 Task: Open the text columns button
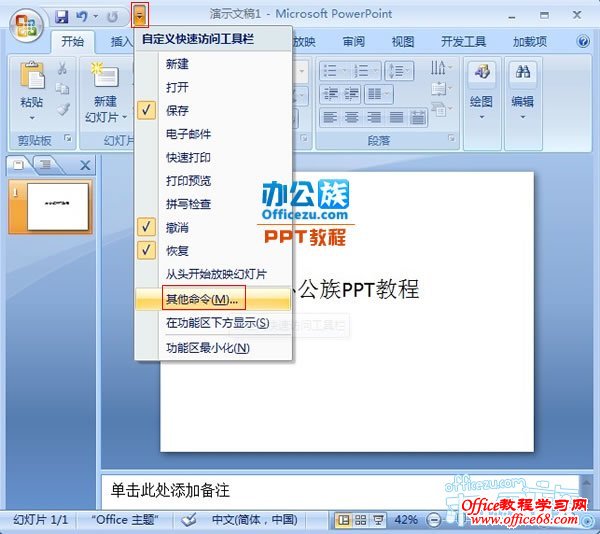378,94
